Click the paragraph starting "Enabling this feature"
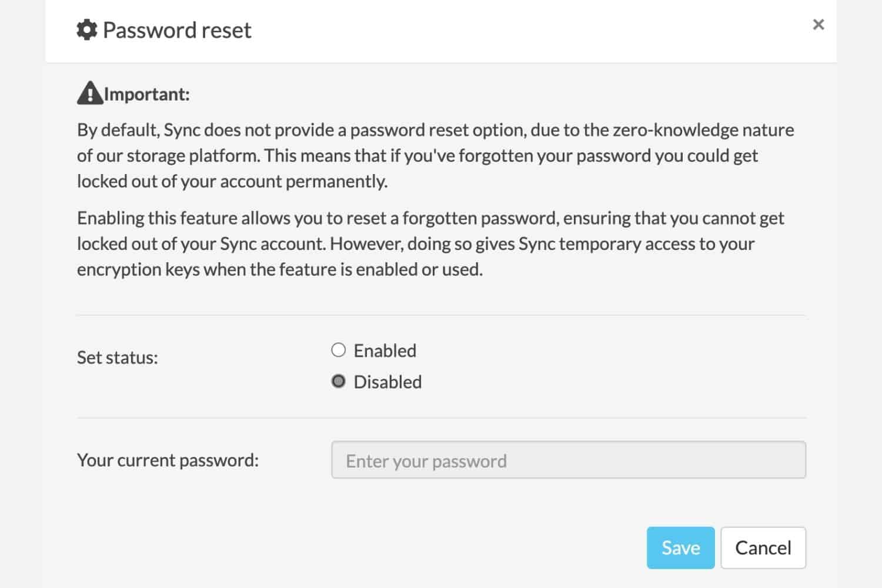882x588 pixels. (x=430, y=243)
